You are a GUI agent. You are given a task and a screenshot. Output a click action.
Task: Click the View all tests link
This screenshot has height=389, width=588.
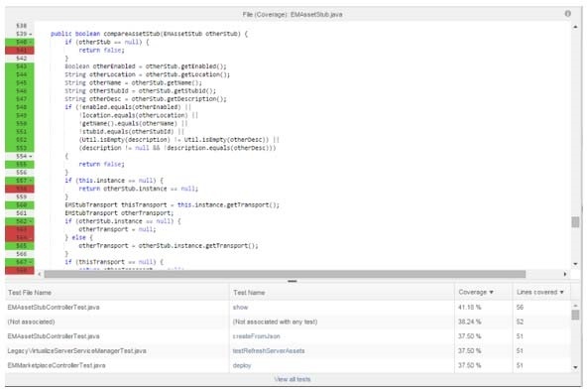point(293,379)
